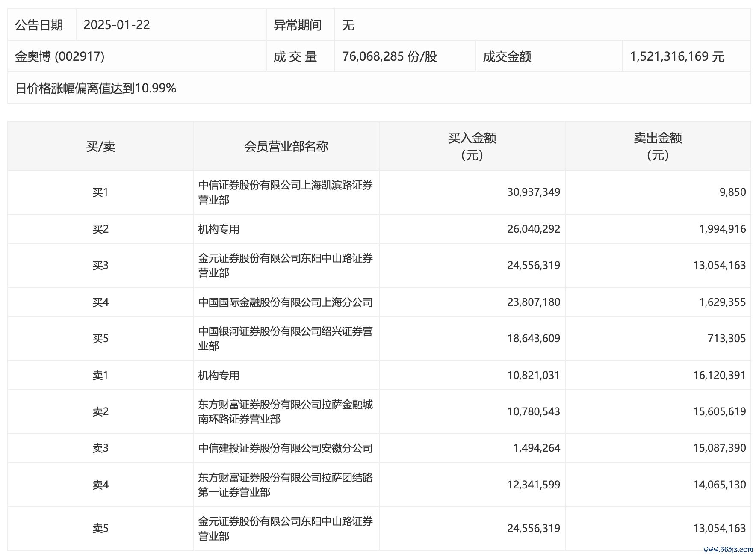
Task: Click 机构专用 in the 买2 row
Action: click(x=219, y=229)
